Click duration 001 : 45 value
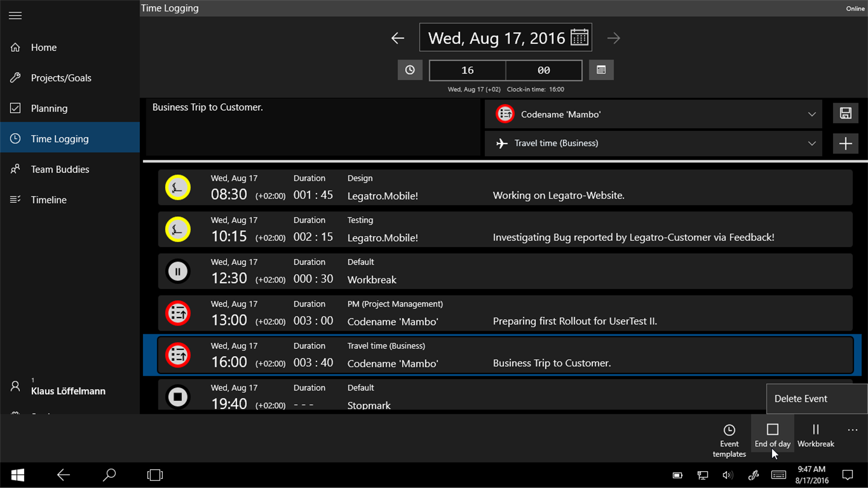Screen dimensions: 868x488 click(x=313, y=195)
